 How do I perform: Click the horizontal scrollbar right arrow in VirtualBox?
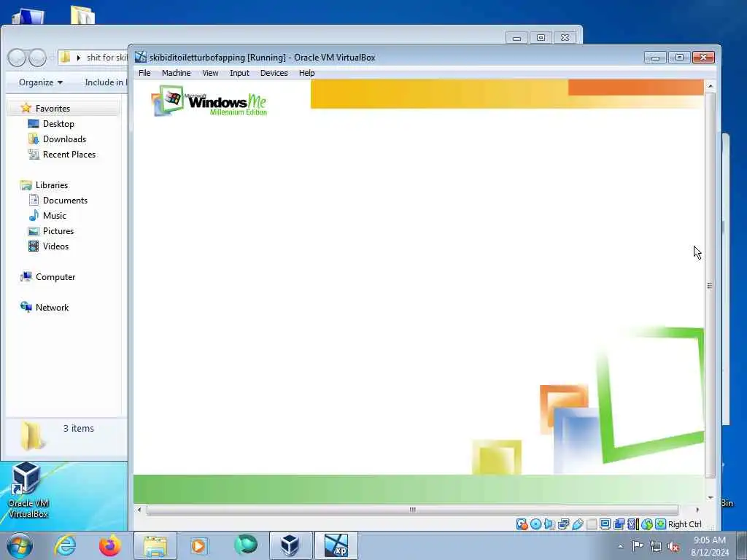tap(697, 510)
